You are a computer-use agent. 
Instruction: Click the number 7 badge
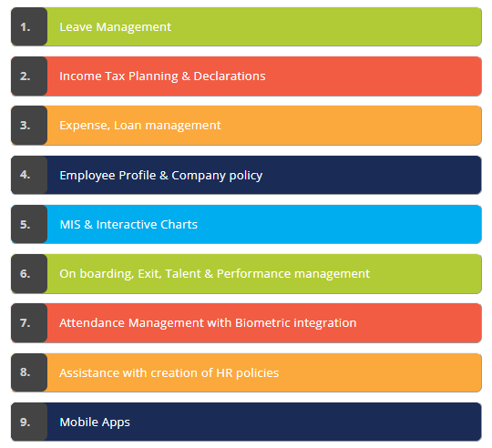(x=29, y=323)
